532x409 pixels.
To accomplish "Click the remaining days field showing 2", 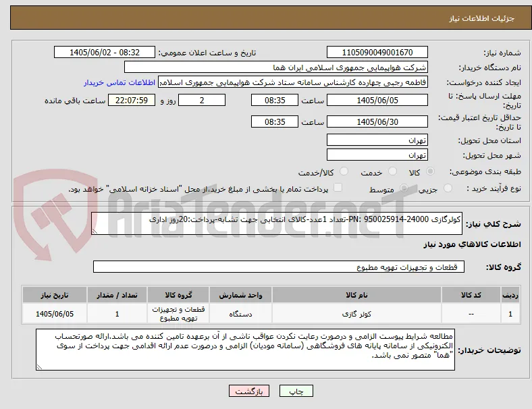I will click(202, 101).
